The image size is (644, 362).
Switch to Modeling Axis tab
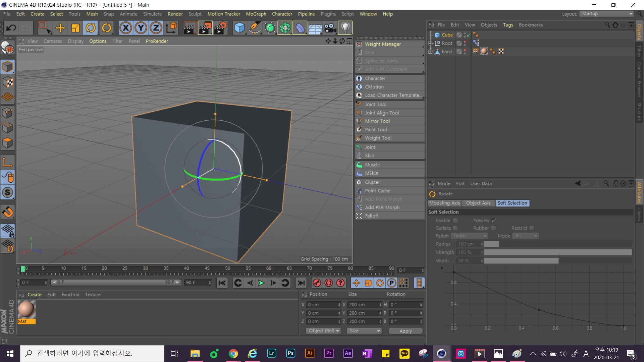click(x=444, y=203)
